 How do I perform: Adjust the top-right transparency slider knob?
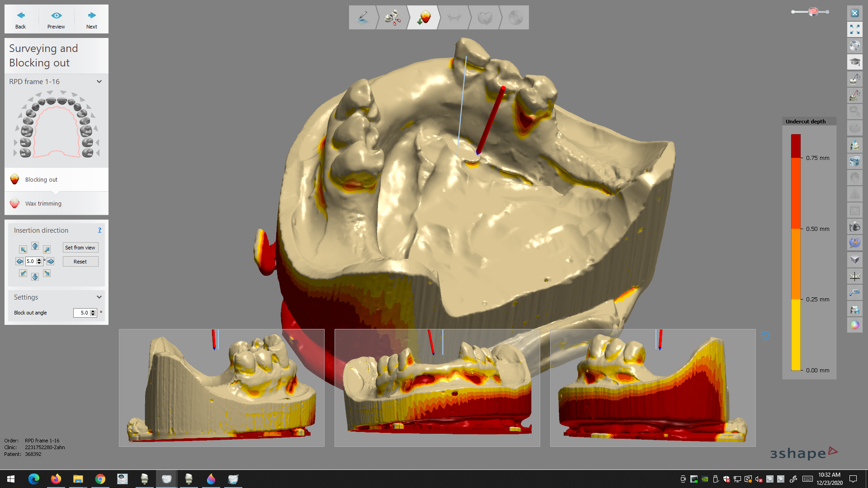pos(813,12)
